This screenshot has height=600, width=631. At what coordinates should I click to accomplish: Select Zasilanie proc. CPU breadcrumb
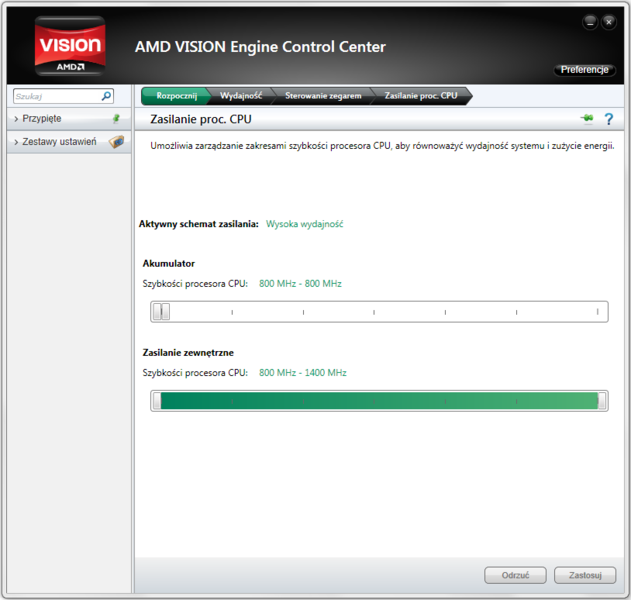421,96
